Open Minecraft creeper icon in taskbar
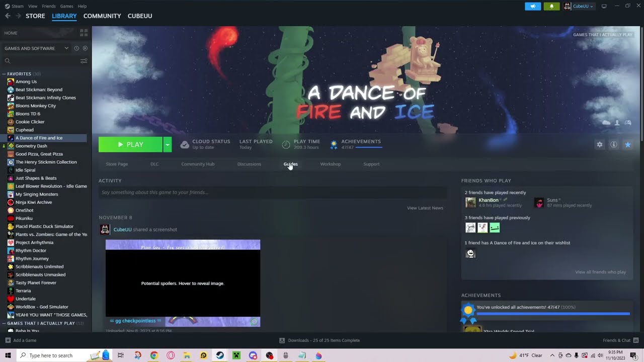Screen dimensions: 644x362 236,355
